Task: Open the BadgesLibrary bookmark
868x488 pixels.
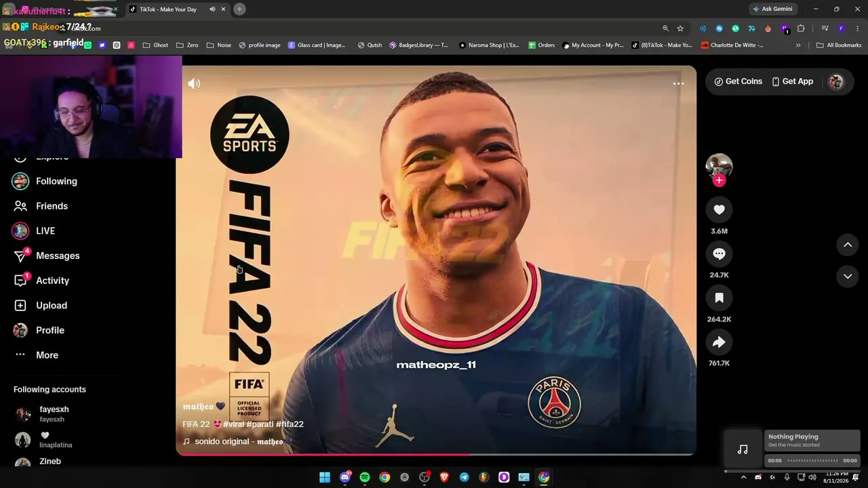Action: point(419,45)
